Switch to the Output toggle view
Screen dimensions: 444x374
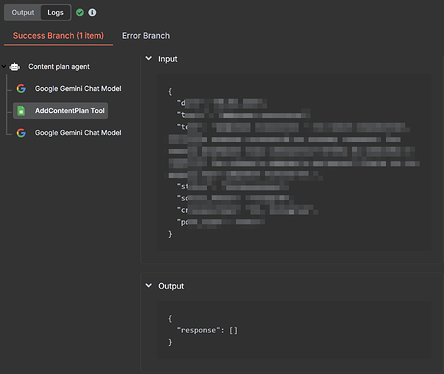[23, 13]
